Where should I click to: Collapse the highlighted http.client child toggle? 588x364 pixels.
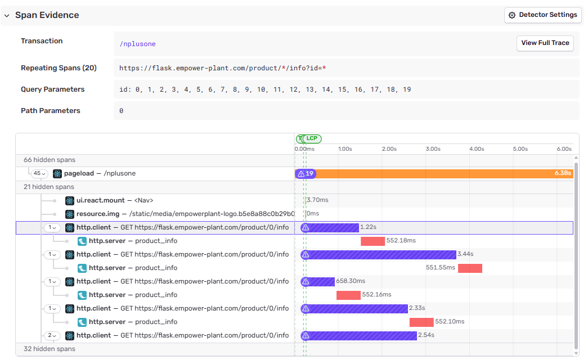(52, 227)
